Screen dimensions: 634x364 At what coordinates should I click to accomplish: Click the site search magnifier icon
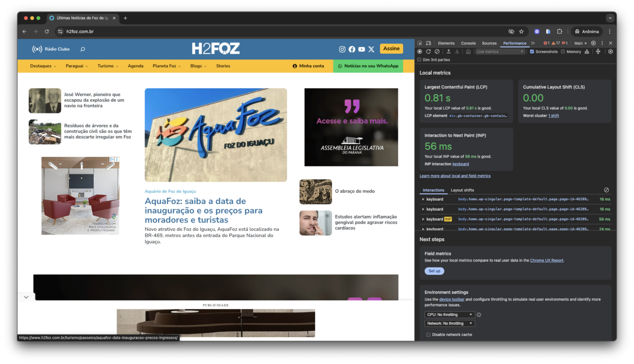(83, 49)
